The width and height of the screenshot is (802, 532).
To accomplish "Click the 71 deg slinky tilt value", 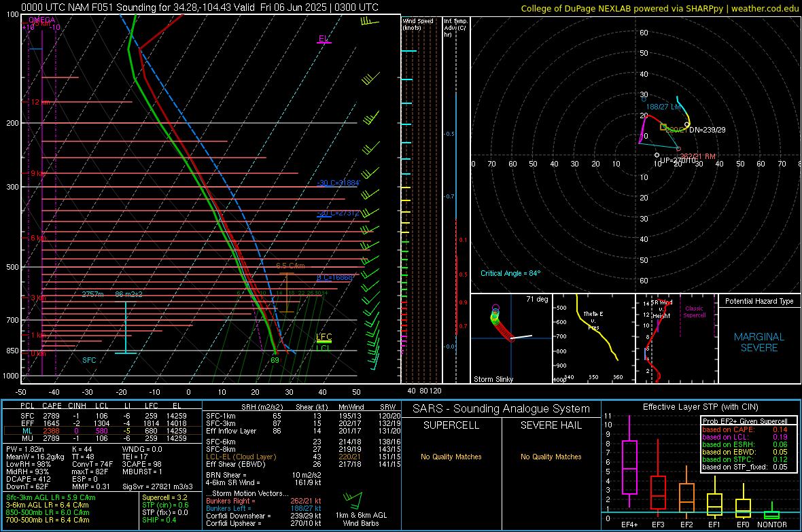I will tap(537, 299).
